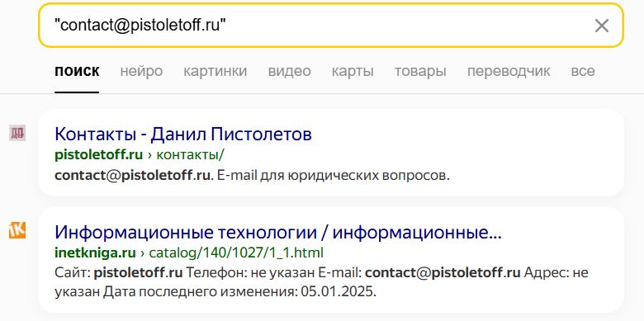Show the все tab

(x=582, y=71)
